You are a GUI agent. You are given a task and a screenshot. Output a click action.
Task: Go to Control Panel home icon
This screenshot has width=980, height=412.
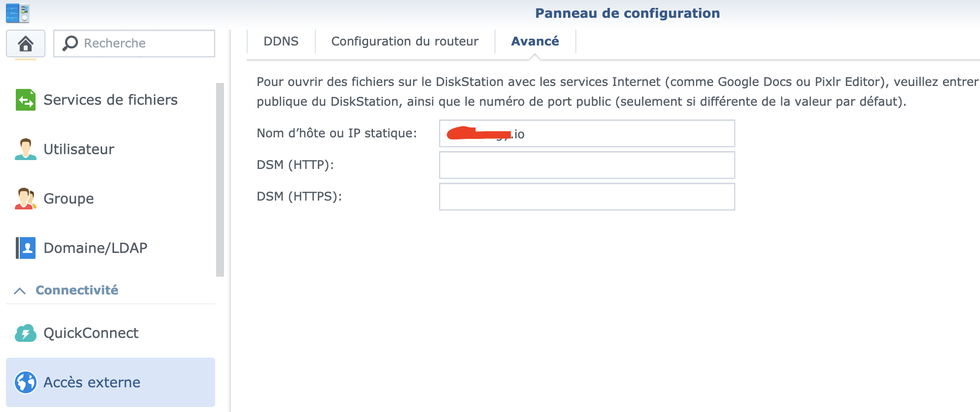pos(26,43)
